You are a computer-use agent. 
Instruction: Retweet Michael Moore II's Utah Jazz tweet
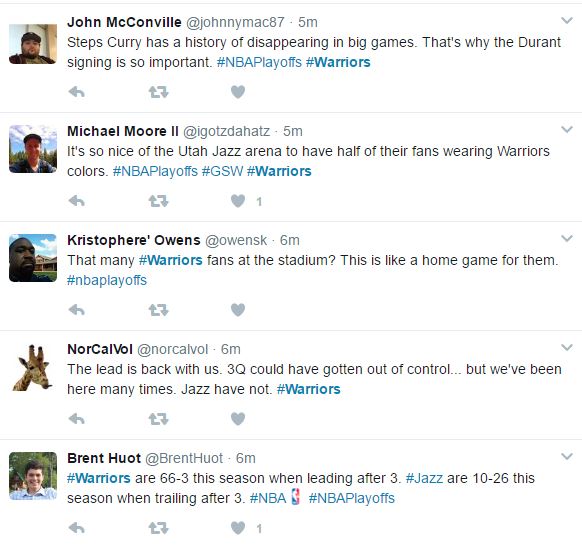[158, 201]
